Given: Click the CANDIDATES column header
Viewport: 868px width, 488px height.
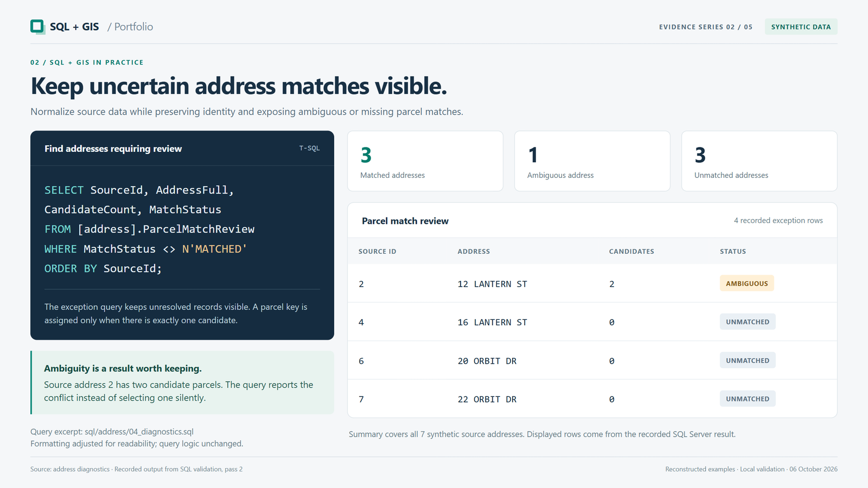Looking at the screenshot, I should coord(631,252).
